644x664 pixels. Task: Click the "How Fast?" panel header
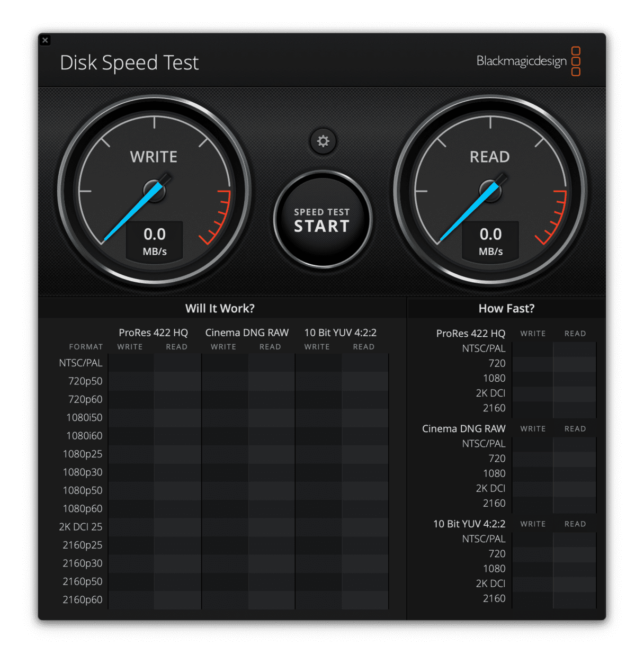(506, 308)
